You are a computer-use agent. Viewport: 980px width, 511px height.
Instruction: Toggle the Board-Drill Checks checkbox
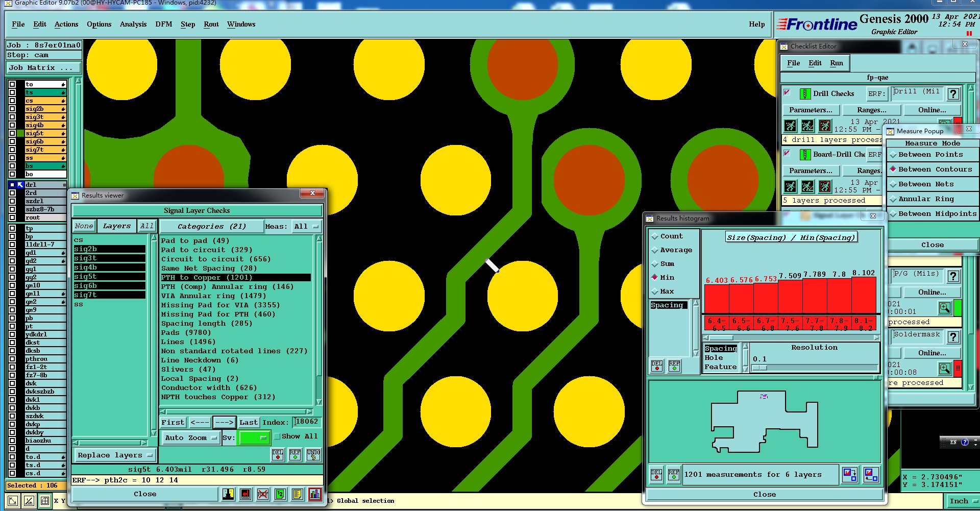coord(787,153)
